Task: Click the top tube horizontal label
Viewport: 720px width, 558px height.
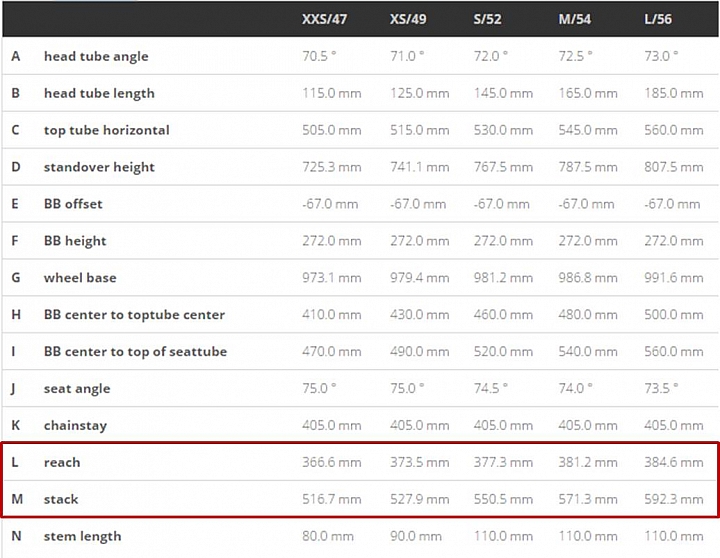Action: pos(107,130)
